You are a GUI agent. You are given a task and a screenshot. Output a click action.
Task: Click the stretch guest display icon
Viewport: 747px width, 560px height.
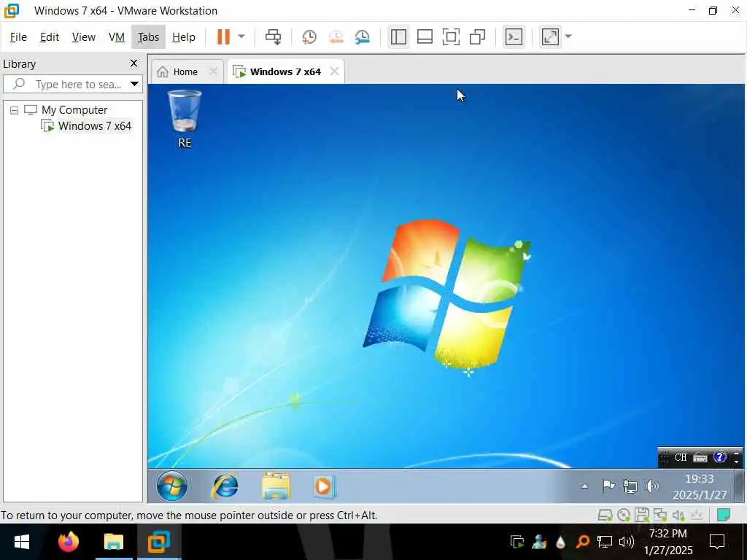pyautogui.click(x=550, y=36)
